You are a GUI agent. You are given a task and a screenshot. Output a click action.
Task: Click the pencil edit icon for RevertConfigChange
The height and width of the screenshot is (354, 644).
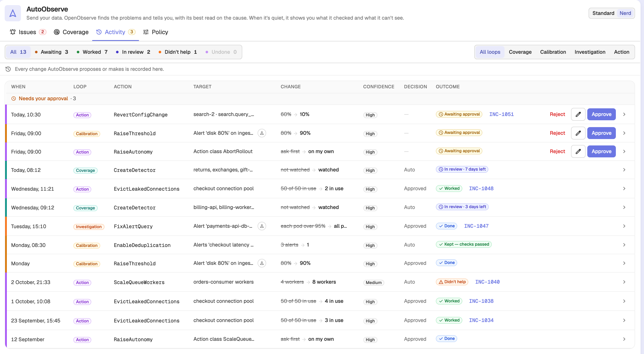(578, 114)
